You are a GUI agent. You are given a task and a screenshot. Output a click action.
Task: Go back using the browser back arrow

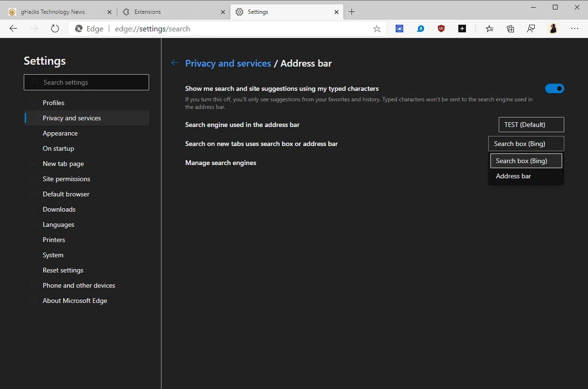click(x=13, y=29)
